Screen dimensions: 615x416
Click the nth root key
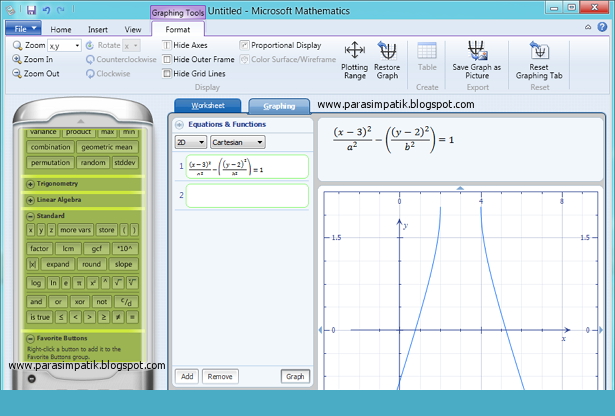[133, 283]
